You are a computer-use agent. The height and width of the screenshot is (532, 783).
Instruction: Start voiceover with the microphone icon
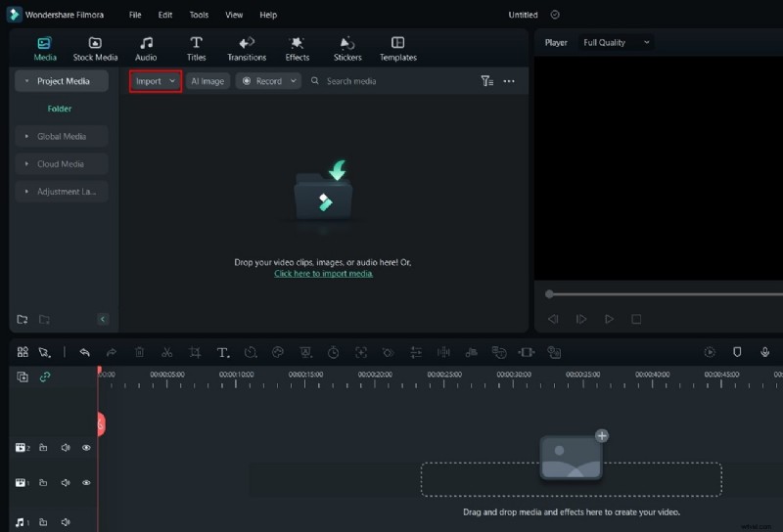(x=764, y=352)
